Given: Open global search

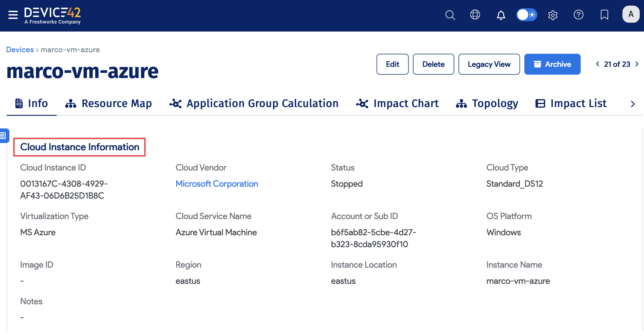Looking at the screenshot, I should pyautogui.click(x=450, y=15).
